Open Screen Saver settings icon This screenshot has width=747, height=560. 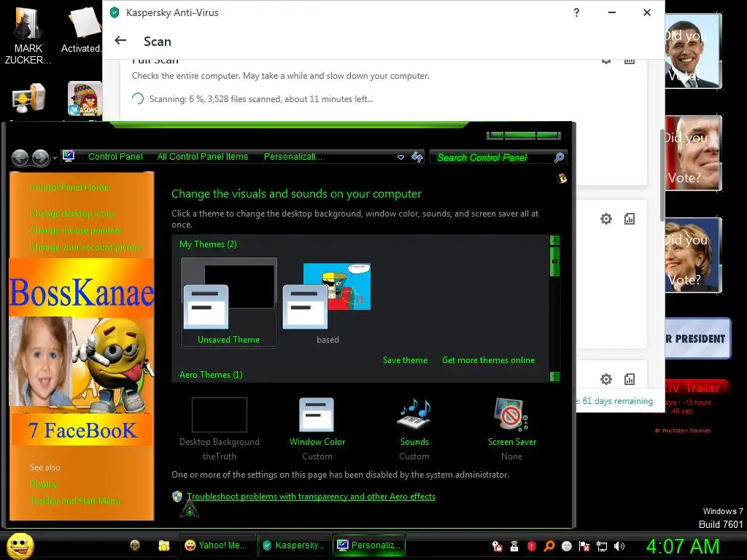click(511, 414)
